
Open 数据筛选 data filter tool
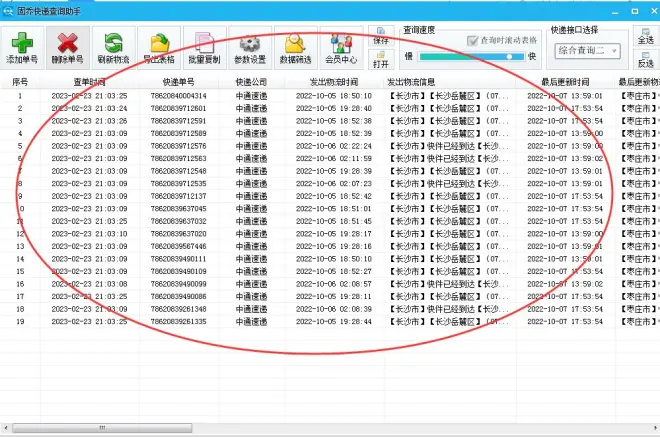296,48
